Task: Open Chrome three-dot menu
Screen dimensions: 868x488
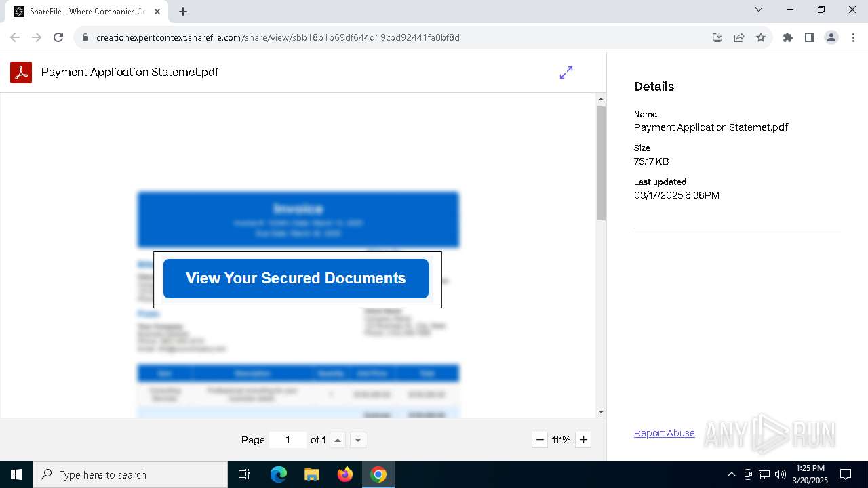Action: pos(853,37)
